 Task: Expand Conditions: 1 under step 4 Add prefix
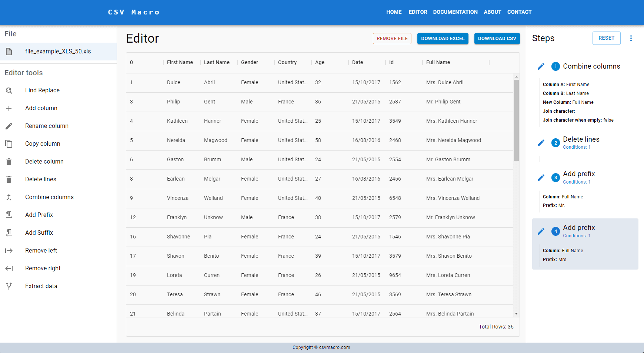coord(577,236)
